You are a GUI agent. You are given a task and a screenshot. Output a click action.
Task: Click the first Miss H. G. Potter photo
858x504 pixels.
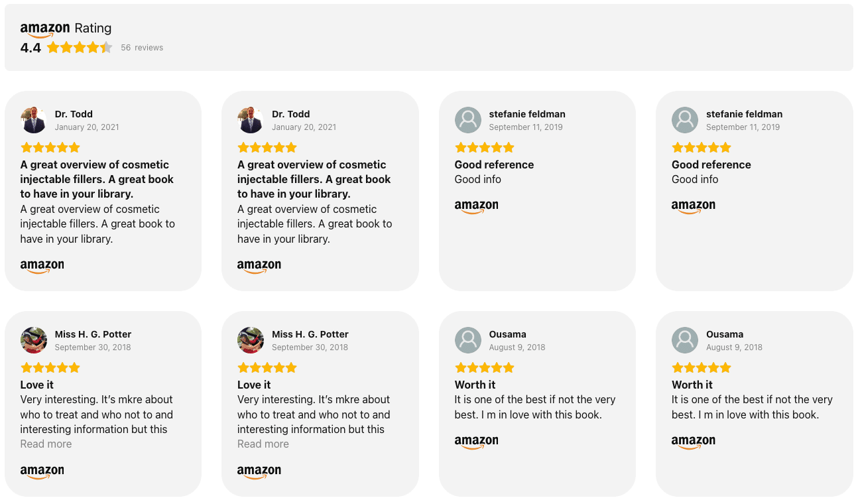tap(34, 340)
